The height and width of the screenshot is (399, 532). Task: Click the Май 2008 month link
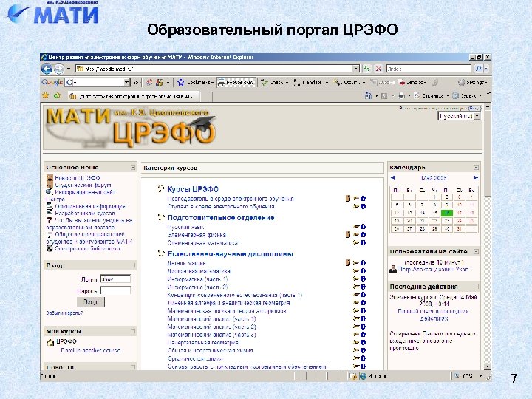[x=434, y=177]
